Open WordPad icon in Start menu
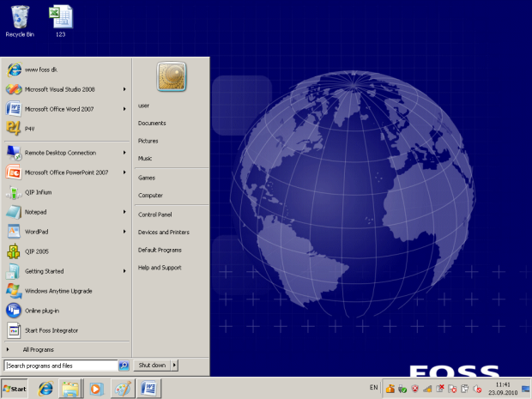 click(x=14, y=232)
